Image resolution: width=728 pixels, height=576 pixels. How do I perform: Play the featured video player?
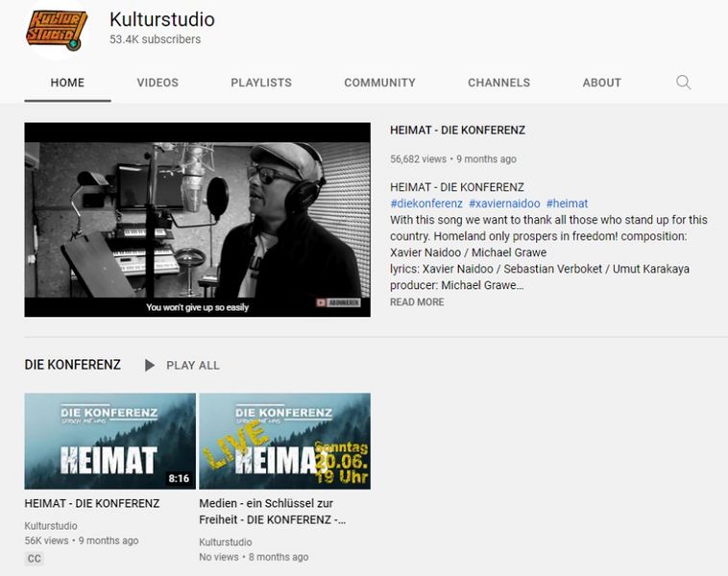[197, 220]
